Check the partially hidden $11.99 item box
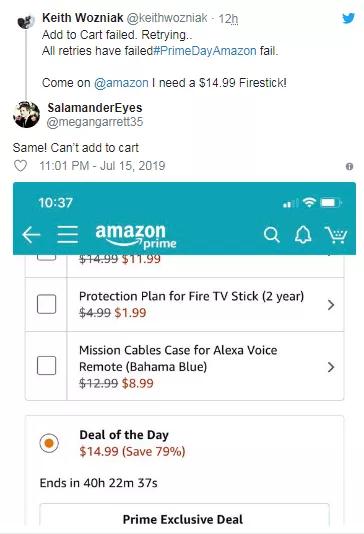Image resolution: width=364 pixels, height=534 pixels. click(46, 257)
